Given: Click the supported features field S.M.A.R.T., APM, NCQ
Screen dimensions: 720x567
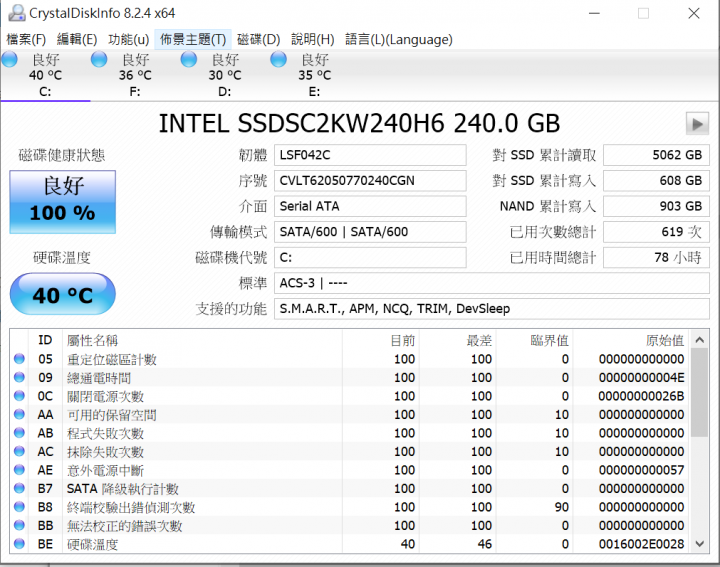Looking at the screenshot, I should tap(492, 309).
